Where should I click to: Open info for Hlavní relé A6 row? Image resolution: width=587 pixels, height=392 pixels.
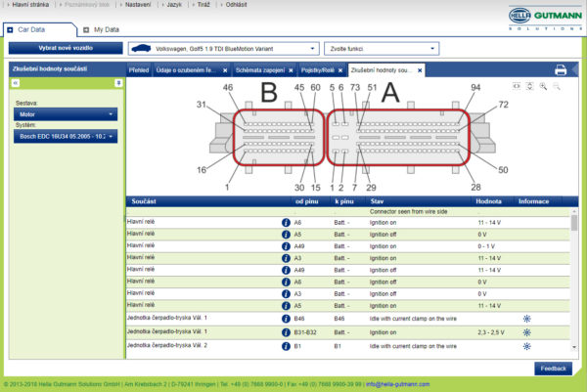pyautogui.click(x=286, y=223)
